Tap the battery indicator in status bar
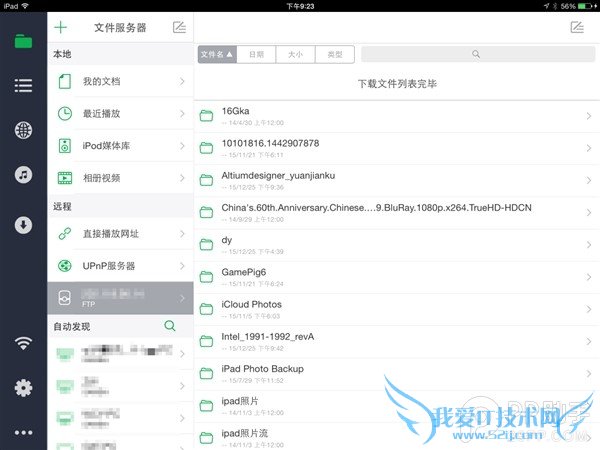This screenshot has width=600, height=450. coord(587,6)
